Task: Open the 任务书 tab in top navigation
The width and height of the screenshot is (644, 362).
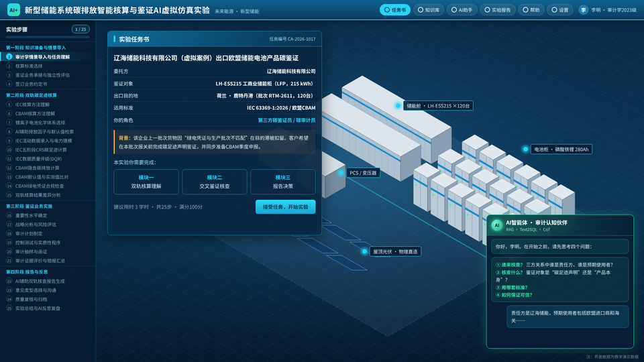Action: 394,10
